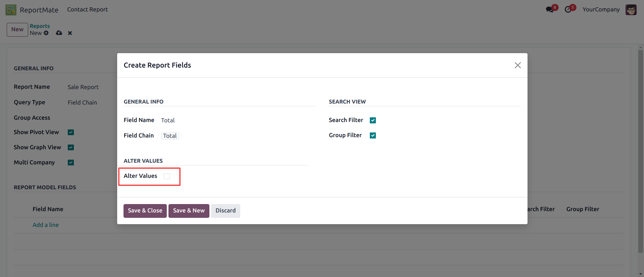Open the activities clock icon
The image size is (644, 277).
click(x=568, y=9)
